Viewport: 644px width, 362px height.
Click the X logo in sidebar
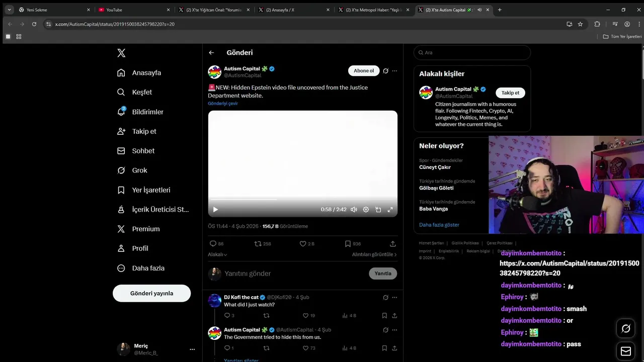click(121, 53)
